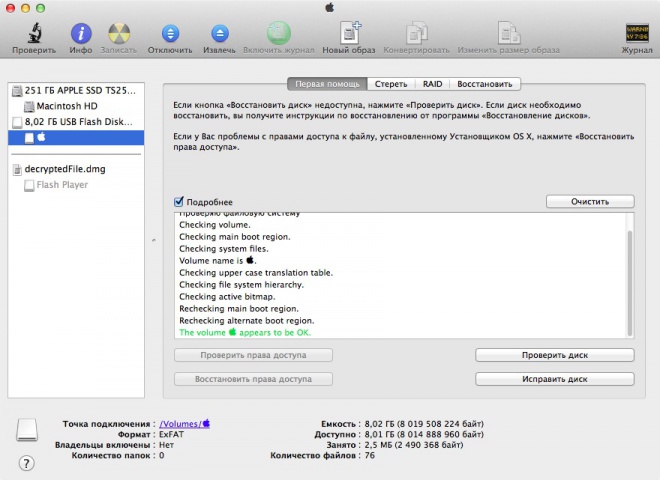Switch to the RAID tab
The height and width of the screenshot is (480, 660).
432,84
